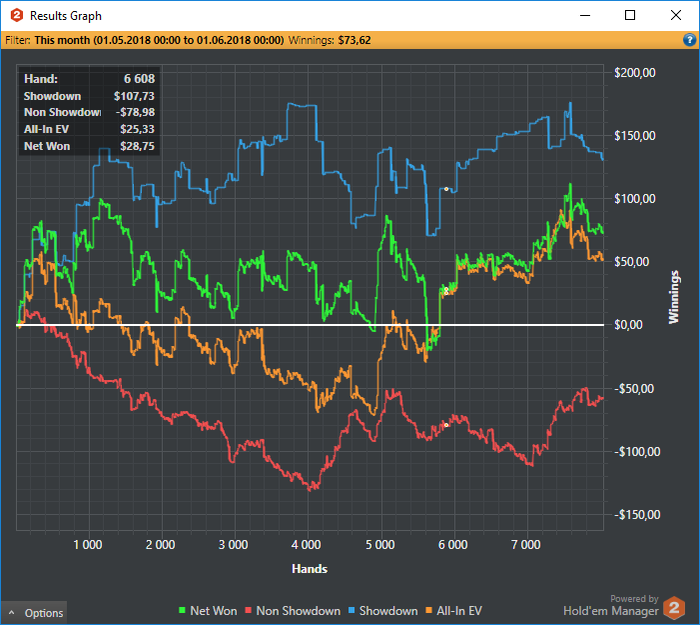Click the -$50,00 y-axis label

634,388
